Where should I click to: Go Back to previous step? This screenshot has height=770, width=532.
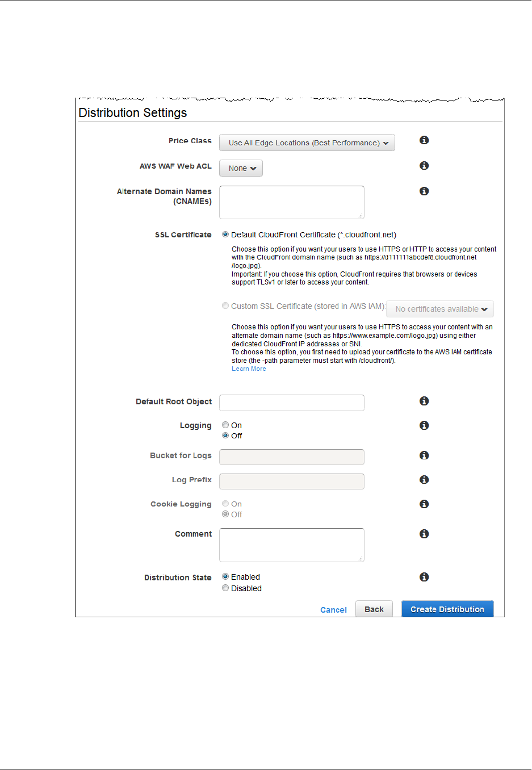374,609
